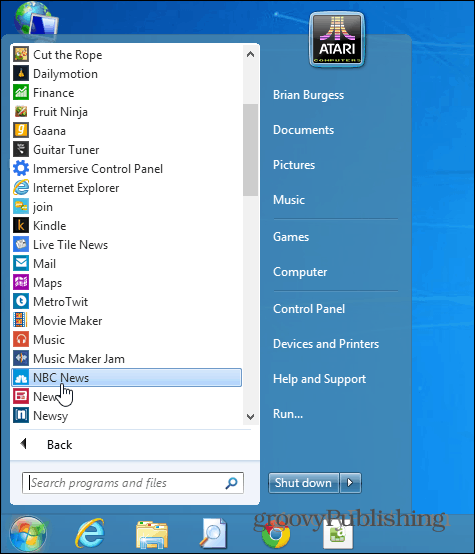475x554 pixels.
Task: Open Internet Explorer from the taskbar
Action: [x=90, y=534]
